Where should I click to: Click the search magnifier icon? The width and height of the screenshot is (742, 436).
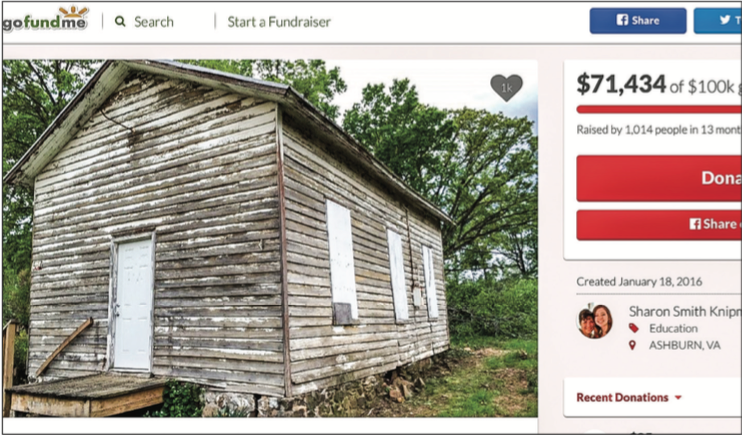120,21
